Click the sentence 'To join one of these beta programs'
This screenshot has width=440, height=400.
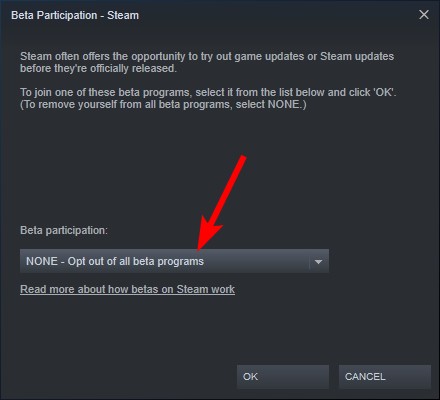pos(208,92)
